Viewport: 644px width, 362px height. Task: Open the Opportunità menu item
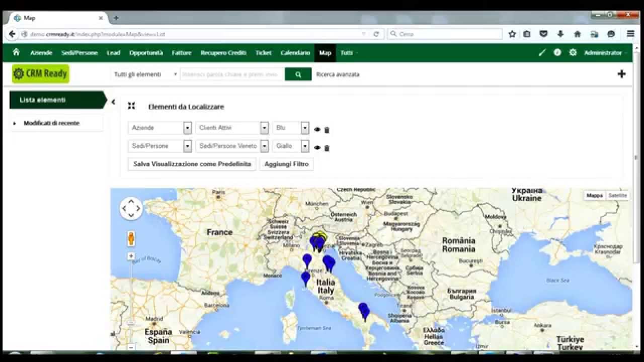click(x=146, y=53)
